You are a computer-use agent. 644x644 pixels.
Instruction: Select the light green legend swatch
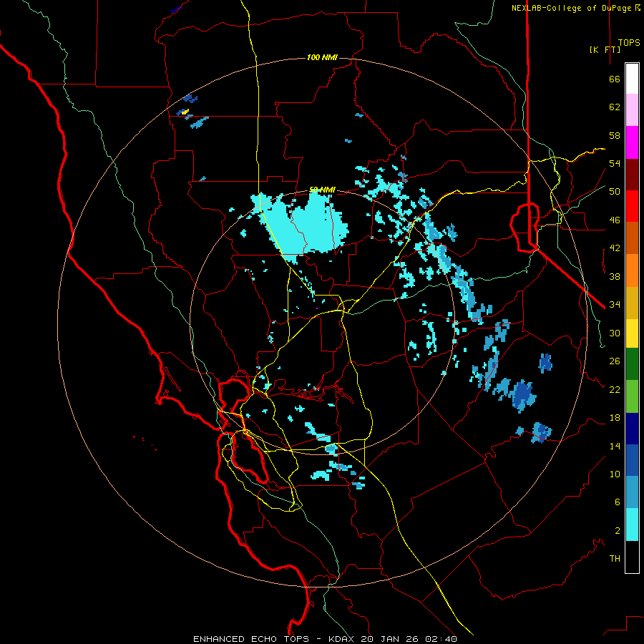pos(632,396)
